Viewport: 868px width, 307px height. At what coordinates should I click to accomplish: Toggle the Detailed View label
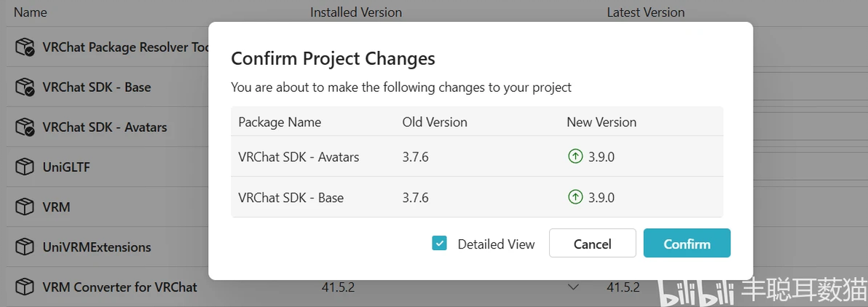tap(496, 244)
